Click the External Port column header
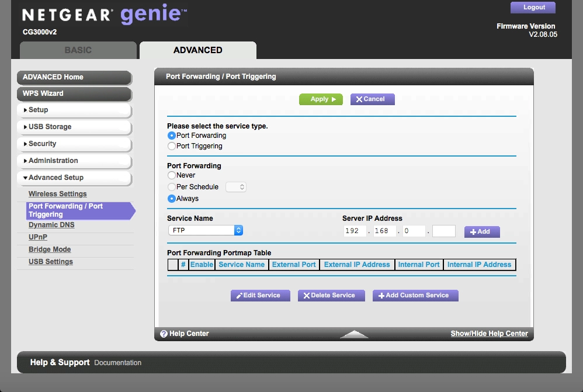The width and height of the screenshot is (583, 392). 294,265
